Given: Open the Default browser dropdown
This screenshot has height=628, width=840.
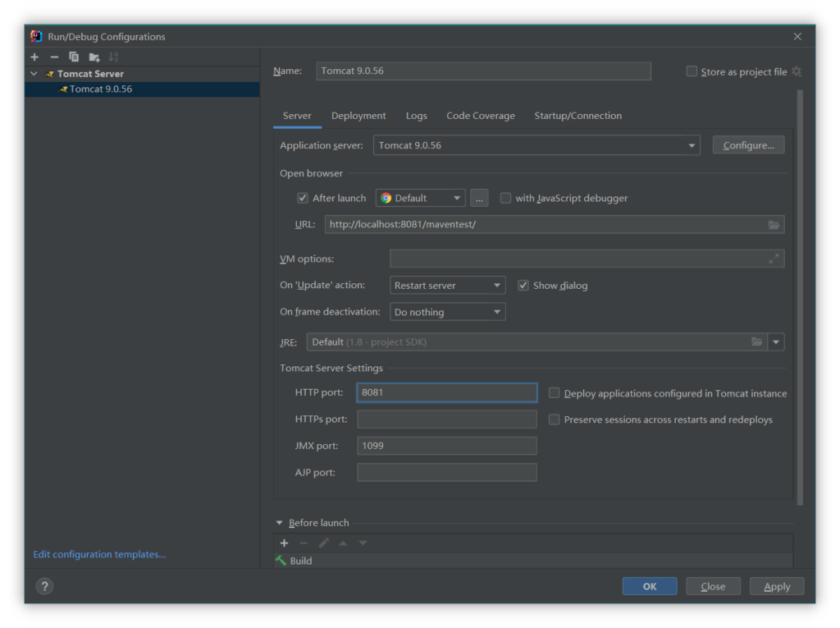Looking at the screenshot, I should tap(421, 199).
